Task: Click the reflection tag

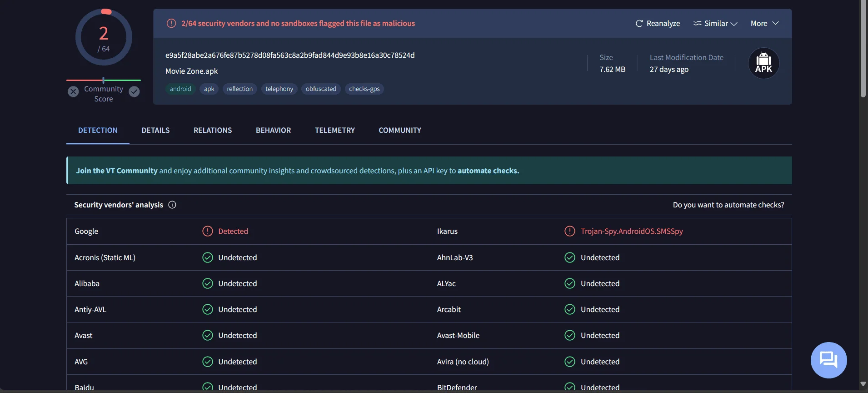Action: [240, 89]
